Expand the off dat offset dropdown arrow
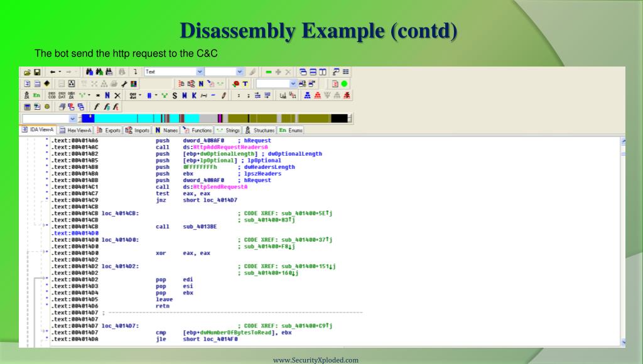The height and width of the screenshot is (364, 643). pyautogui.click(x=140, y=95)
